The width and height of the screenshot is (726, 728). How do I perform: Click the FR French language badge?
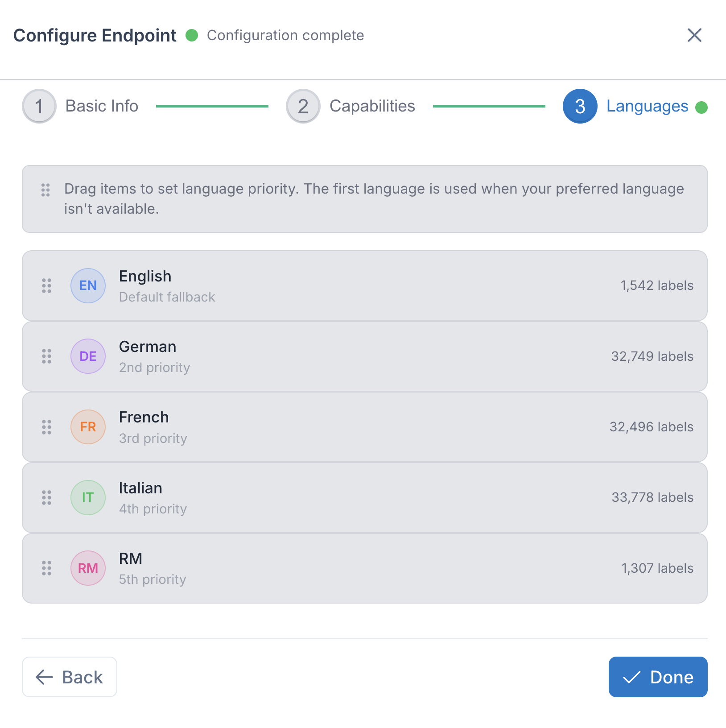(x=87, y=426)
